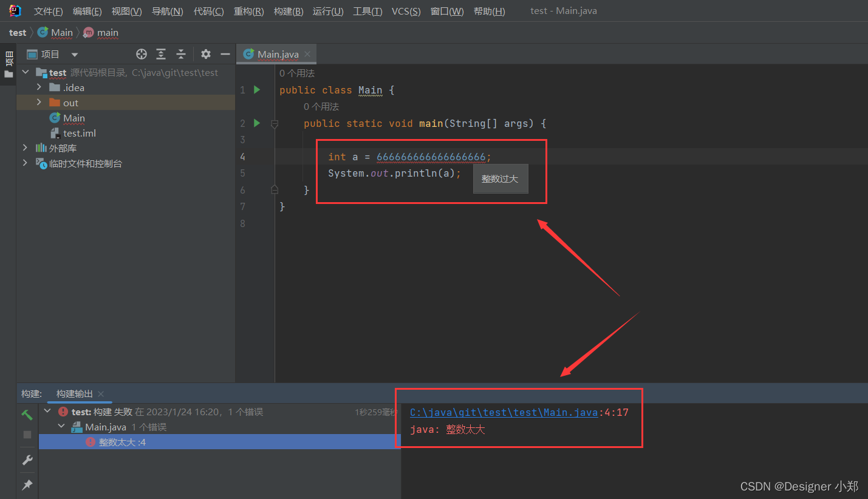Click the pin tab icon in build panel
The width and height of the screenshot is (868, 499).
(27, 485)
